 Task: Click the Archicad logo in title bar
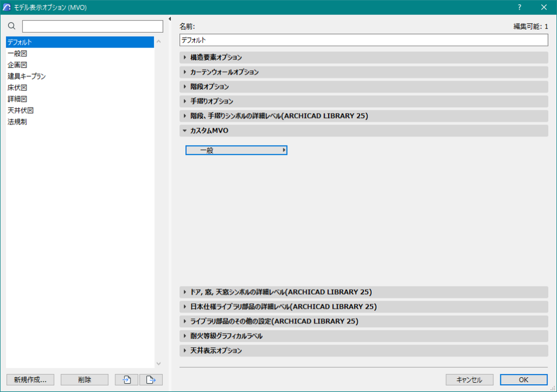point(6,7)
